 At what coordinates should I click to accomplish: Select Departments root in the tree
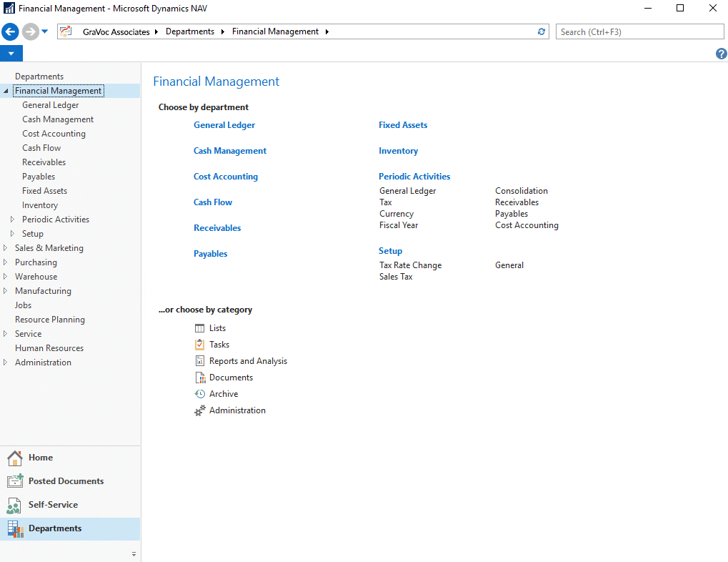coord(39,77)
